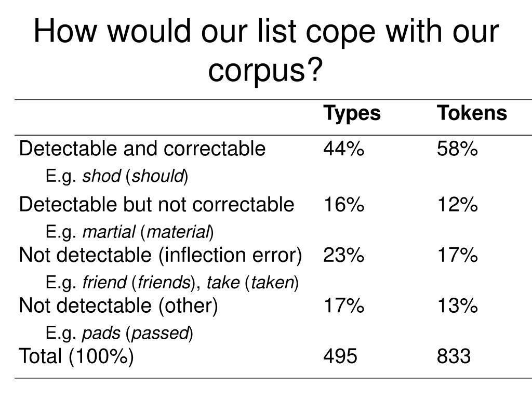Click the 495 types total

point(340,356)
